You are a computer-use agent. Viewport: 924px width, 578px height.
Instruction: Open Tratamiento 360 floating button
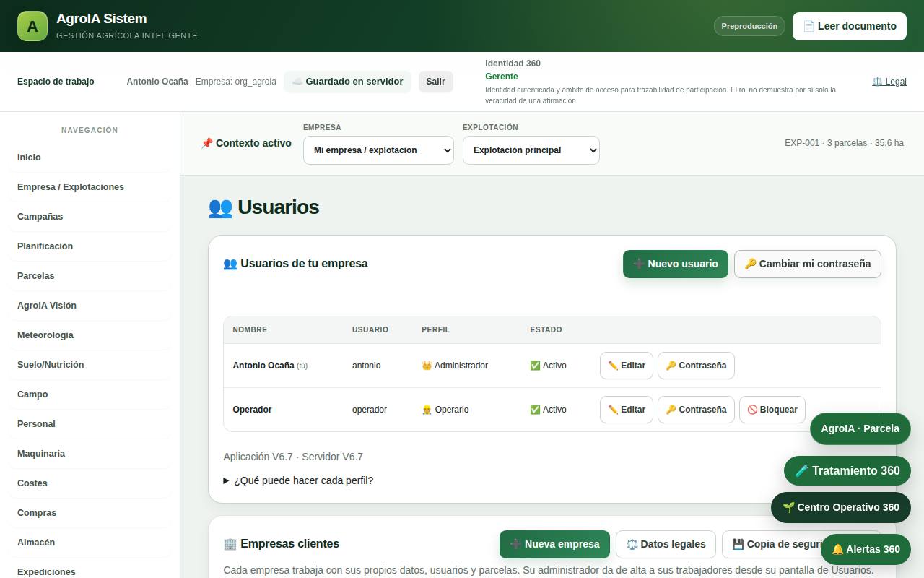click(847, 470)
